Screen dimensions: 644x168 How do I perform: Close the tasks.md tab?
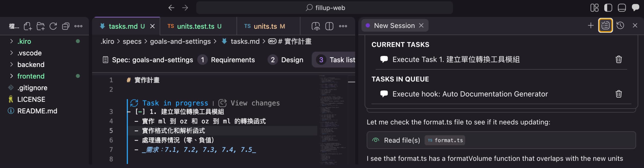click(x=152, y=26)
